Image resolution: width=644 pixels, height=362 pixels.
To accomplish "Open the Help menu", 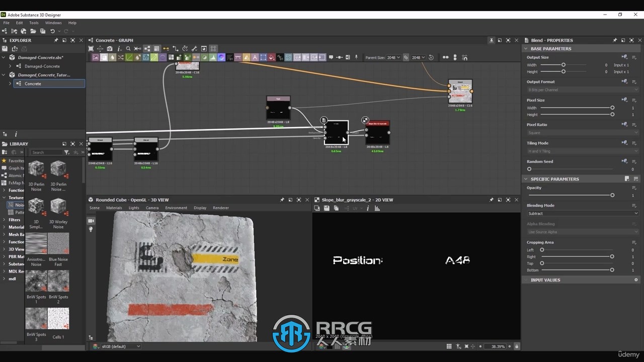I will (72, 23).
